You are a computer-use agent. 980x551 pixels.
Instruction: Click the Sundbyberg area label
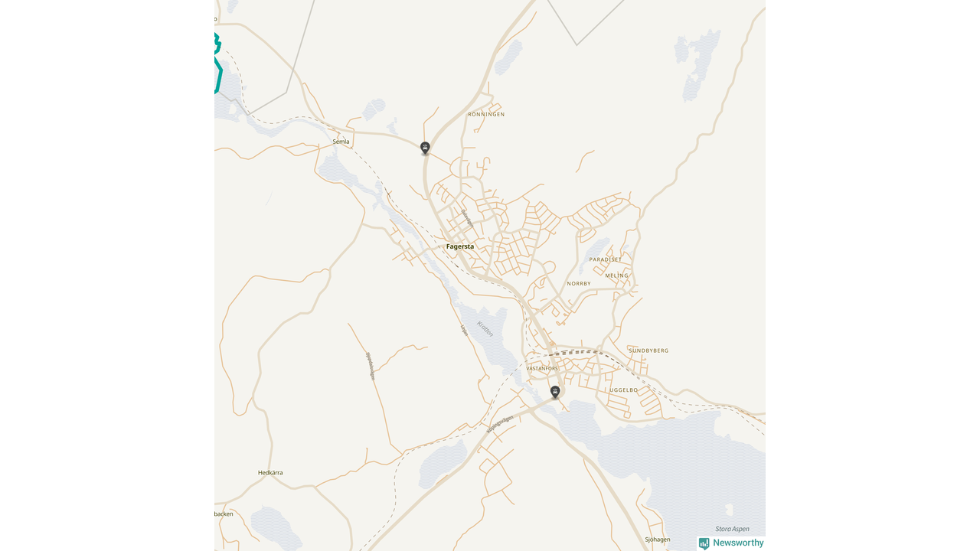(648, 350)
